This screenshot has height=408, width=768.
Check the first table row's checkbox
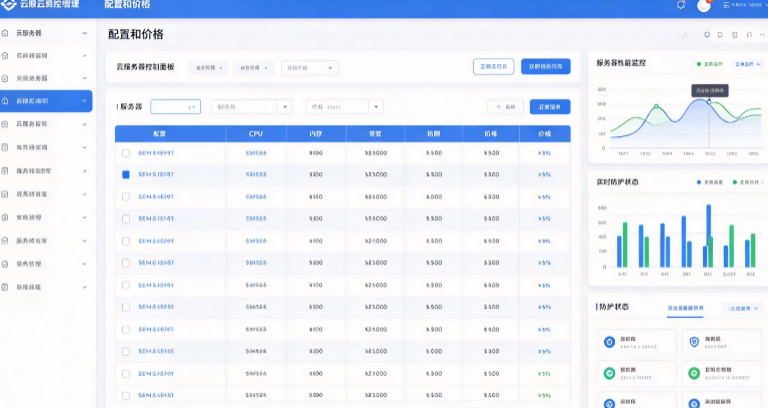126,153
